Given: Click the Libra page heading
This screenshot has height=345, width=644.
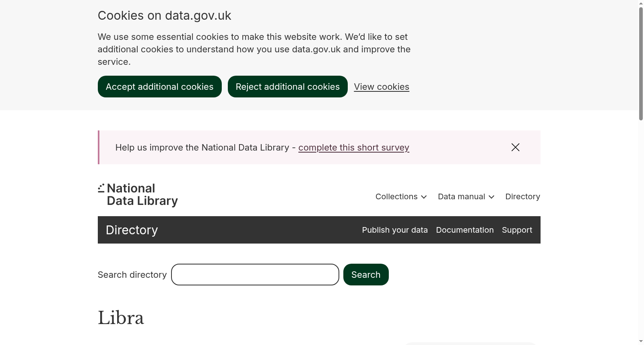Looking at the screenshot, I should tap(121, 318).
